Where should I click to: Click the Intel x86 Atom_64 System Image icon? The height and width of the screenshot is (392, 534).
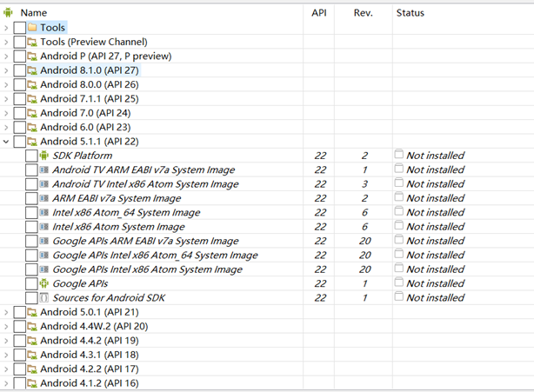click(44, 213)
